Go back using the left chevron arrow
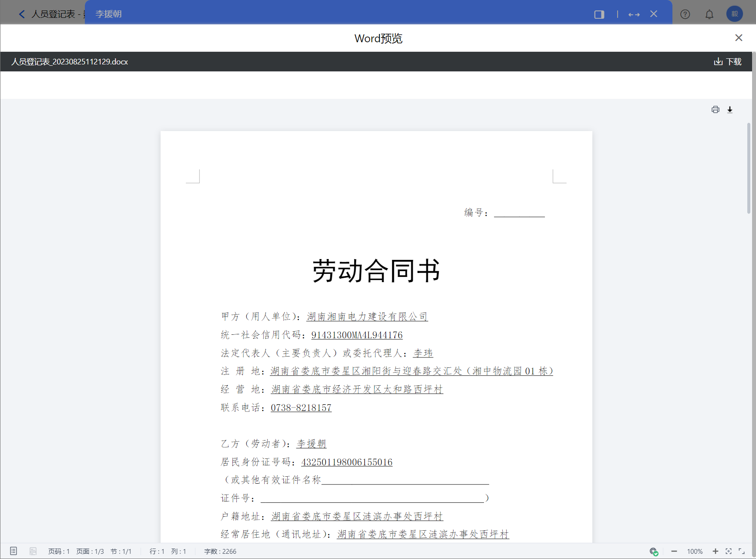Viewport: 756px width, 559px height. pos(22,14)
